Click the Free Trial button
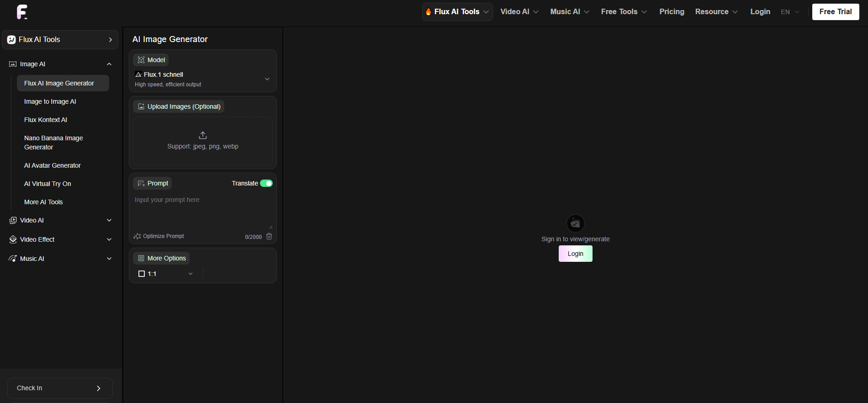The height and width of the screenshot is (403, 868). [x=836, y=12]
